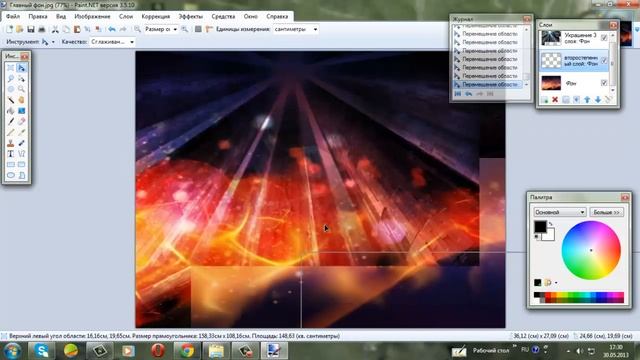Click the Open file toolbar icon

pyautogui.click(x=20, y=29)
